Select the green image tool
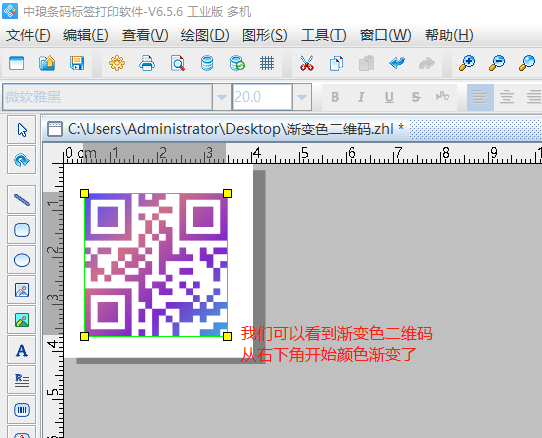Screen dimensions: 542x438 [22, 320]
